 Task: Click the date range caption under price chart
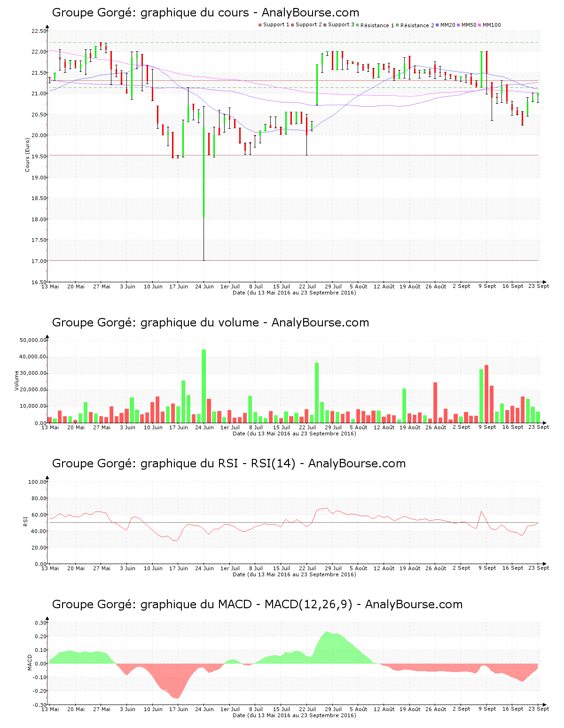click(294, 293)
